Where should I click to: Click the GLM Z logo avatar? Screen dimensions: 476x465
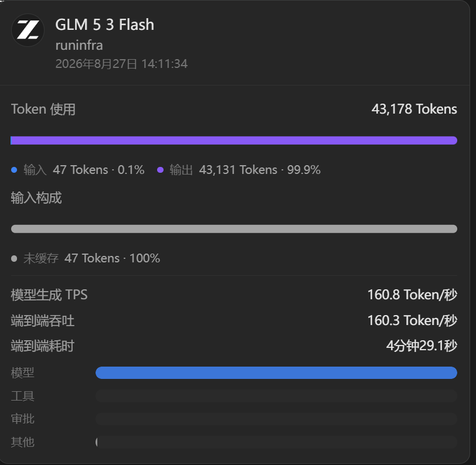(x=28, y=30)
